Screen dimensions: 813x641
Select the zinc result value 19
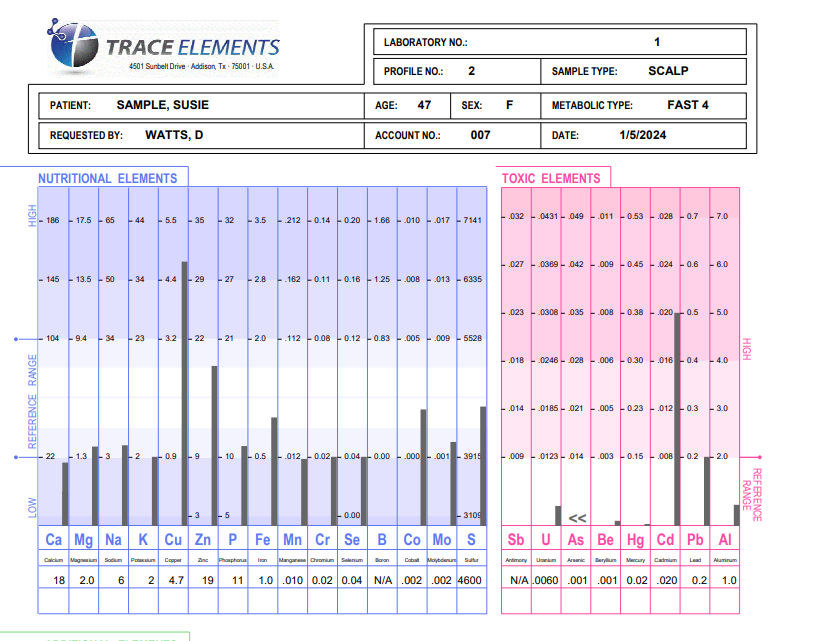(208, 580)
